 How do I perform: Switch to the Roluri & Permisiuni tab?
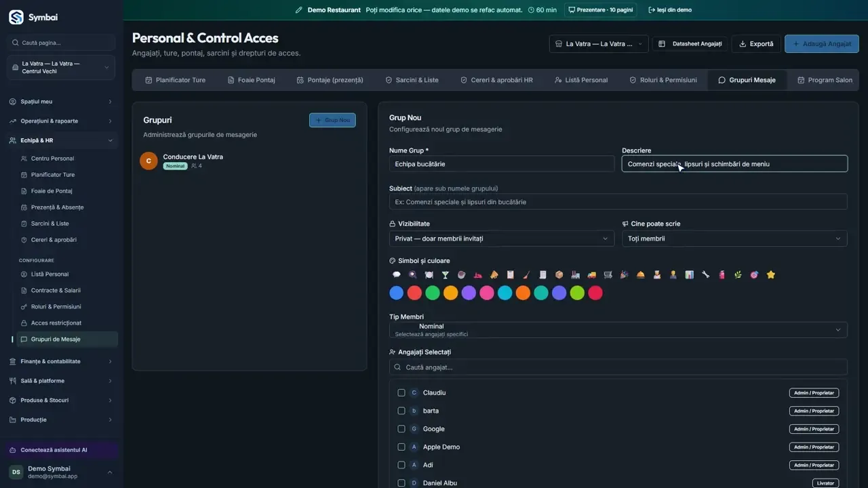click(x=663, y=80)
